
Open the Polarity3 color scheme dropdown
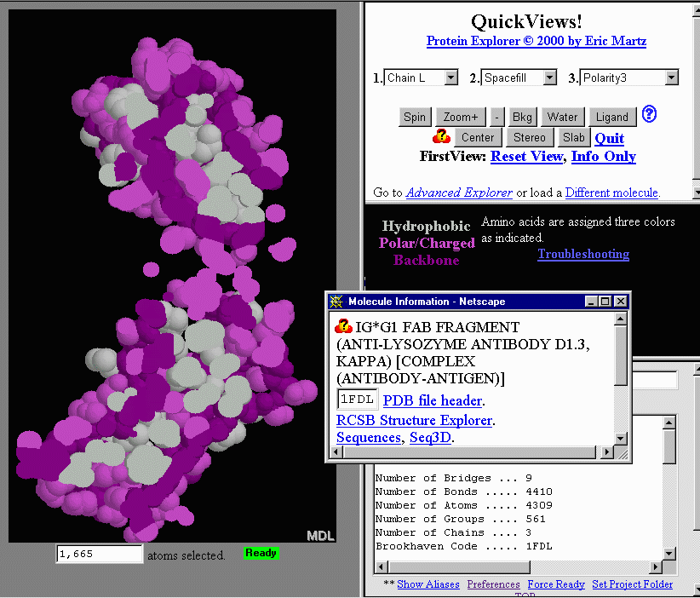click(x=628, y=78)
